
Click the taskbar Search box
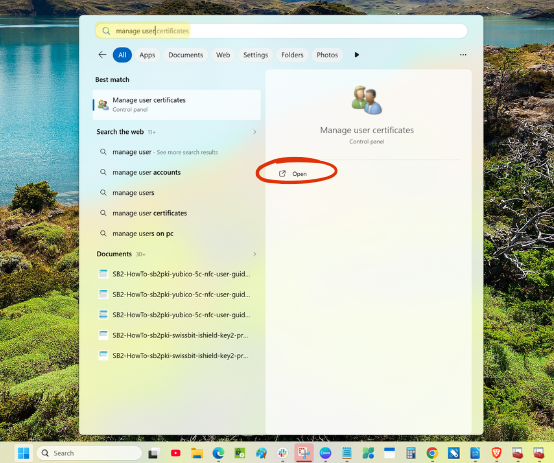[x=89, y=453]
